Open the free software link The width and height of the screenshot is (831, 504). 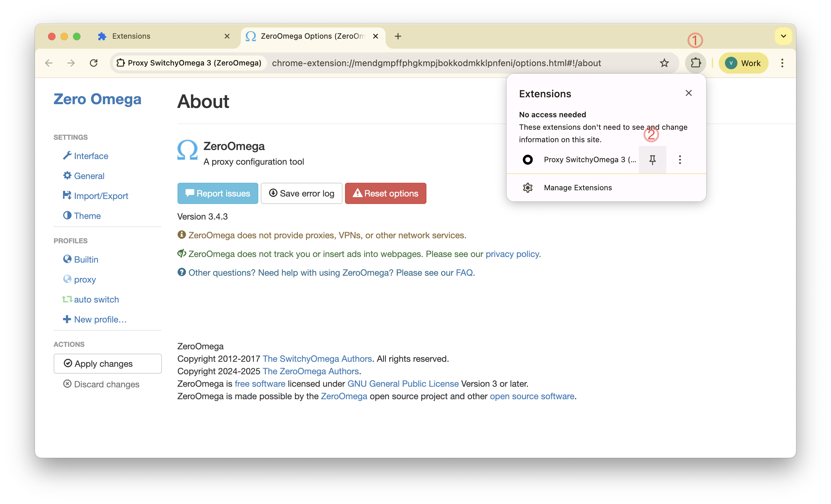pos(260,384)
